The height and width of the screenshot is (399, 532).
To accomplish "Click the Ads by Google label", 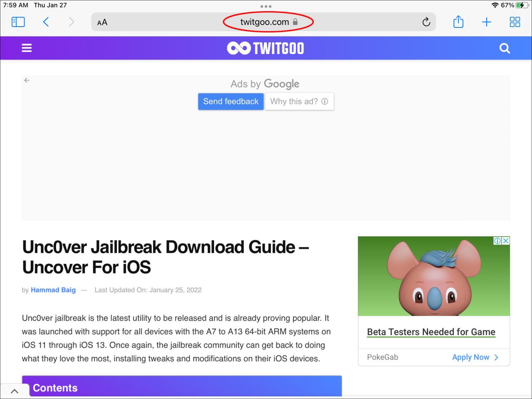I will tap(265, 84).
